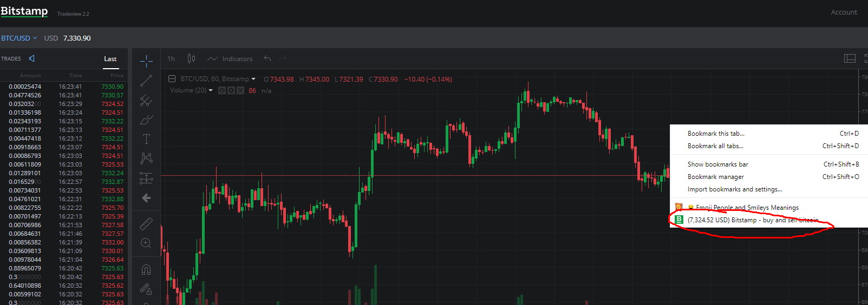Select the text annotation tool

[x=146, y=139]
